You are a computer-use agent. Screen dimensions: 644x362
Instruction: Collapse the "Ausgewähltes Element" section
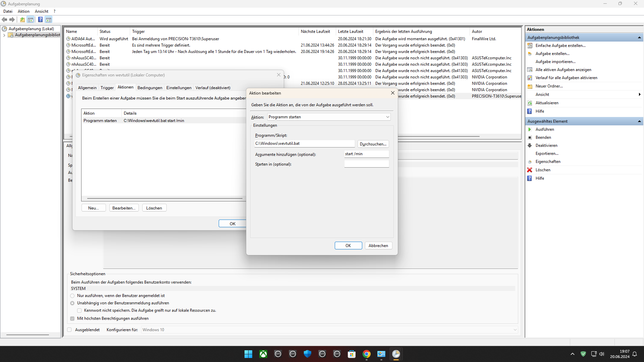(639, 121)
